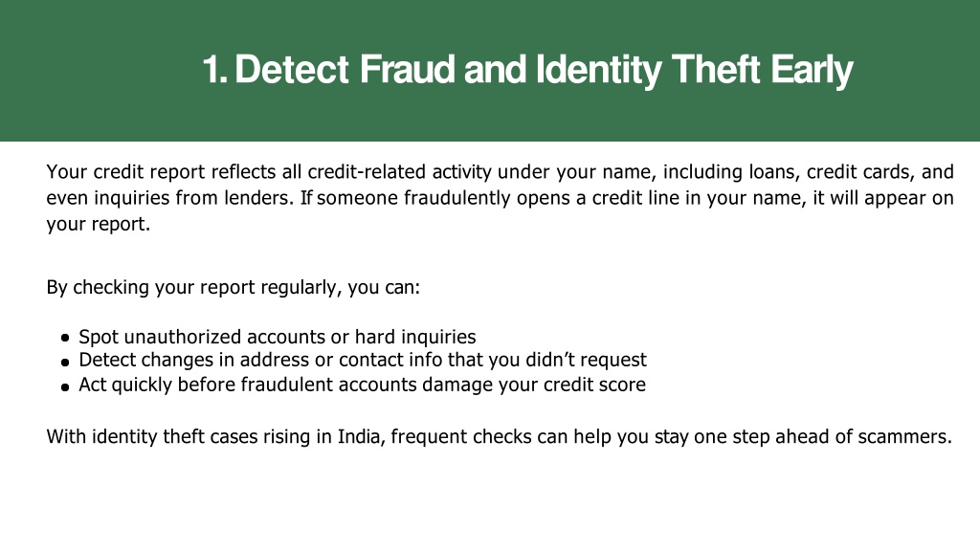Select the bullet dot before 'Detect changes in address'
The image size is (980, 551).
(65, 362)
